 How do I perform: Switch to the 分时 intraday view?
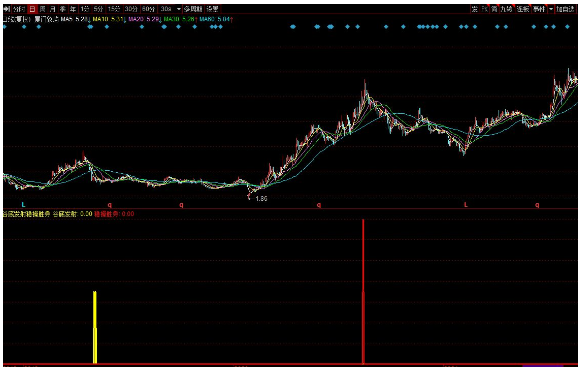[x=19, y=9]
